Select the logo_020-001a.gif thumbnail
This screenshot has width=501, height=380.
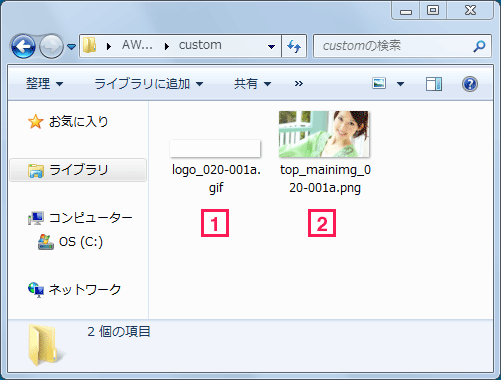215,148
